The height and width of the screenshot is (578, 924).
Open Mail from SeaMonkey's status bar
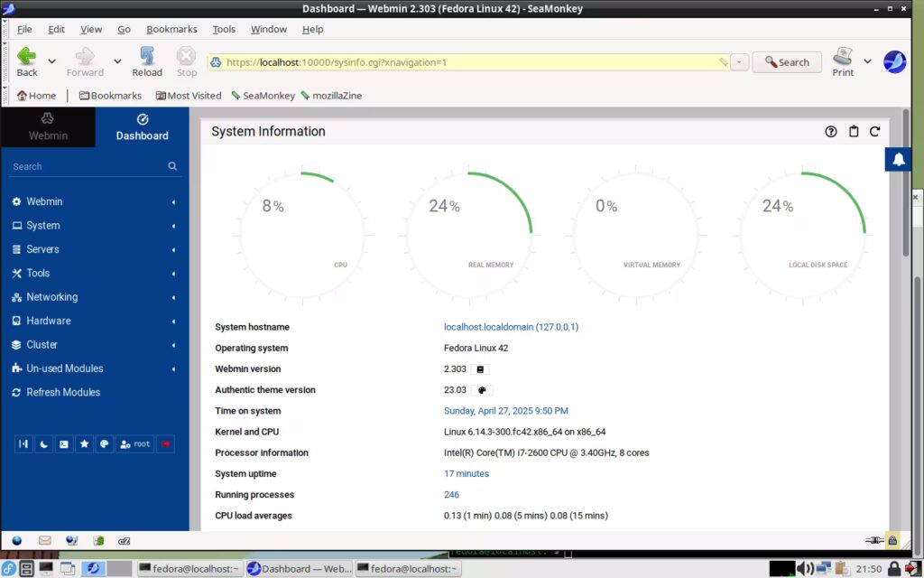tap(44, 540)
